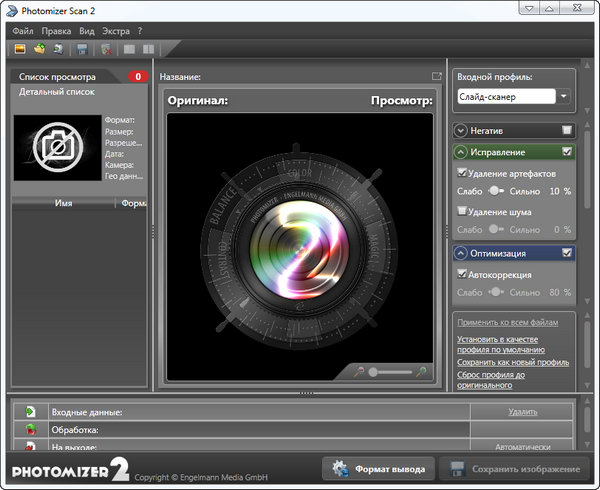Open the Вид menu
This screenshot has width=600, height=490.
click(87, 31)
